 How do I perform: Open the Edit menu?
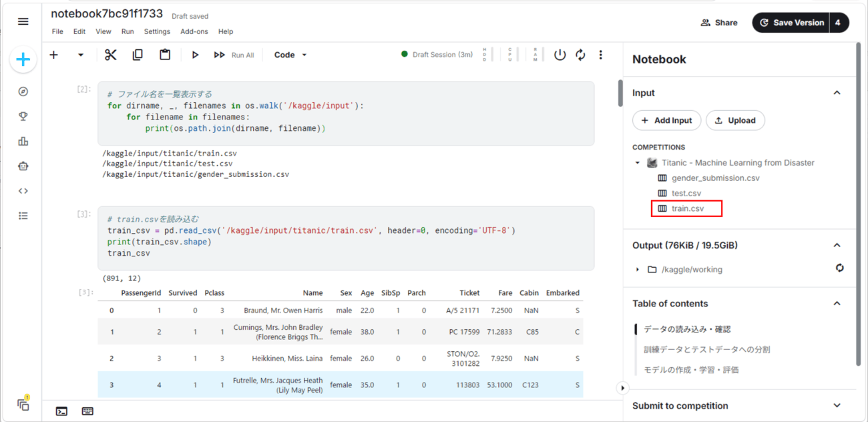(79, 31)
